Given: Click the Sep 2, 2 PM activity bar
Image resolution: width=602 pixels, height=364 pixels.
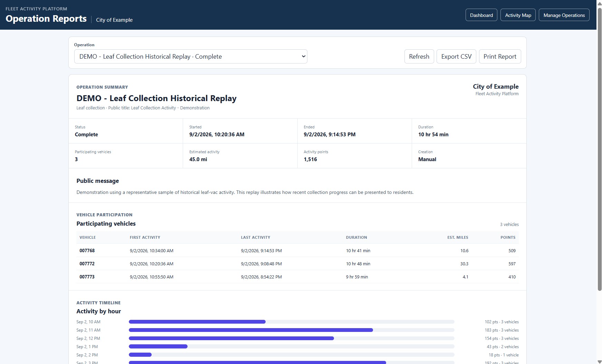Looking at the screenshot, I should [x=140, y=355].
